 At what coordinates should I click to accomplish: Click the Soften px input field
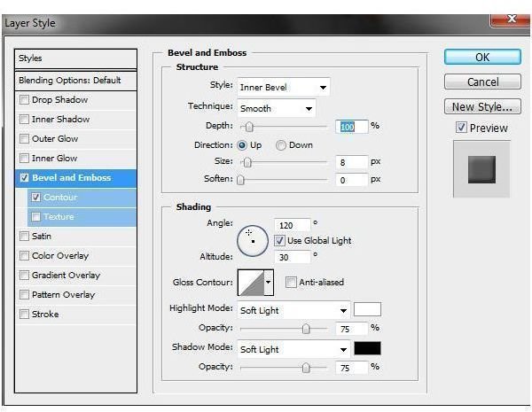click(x=351, y=180)
